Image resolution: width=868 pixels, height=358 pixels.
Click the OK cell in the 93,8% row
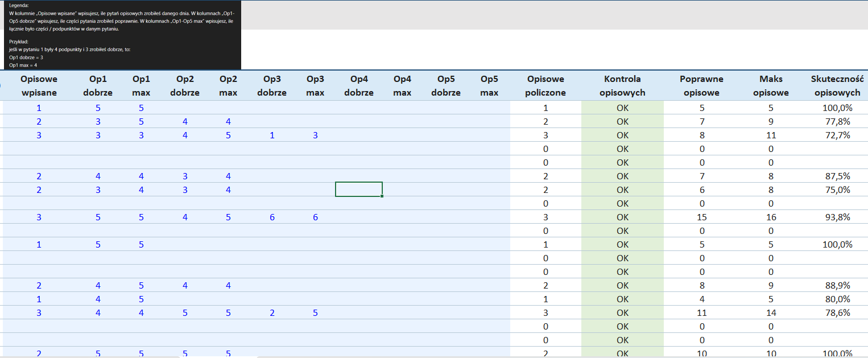622,217
